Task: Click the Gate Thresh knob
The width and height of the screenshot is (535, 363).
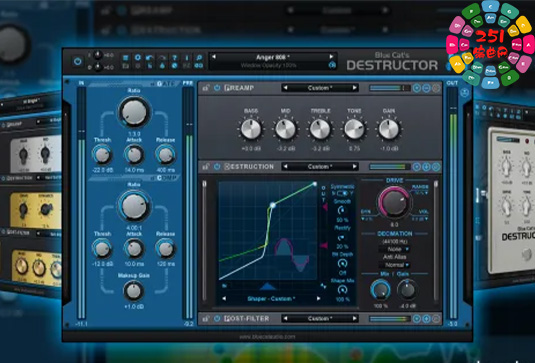Action: click(x=102, y=155)
